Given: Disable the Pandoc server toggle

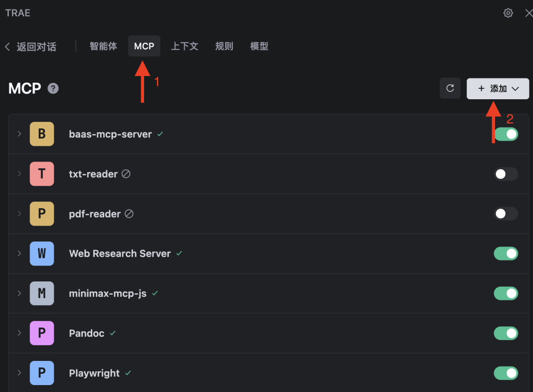Looking at the screenshot, I should click(506, 333).
